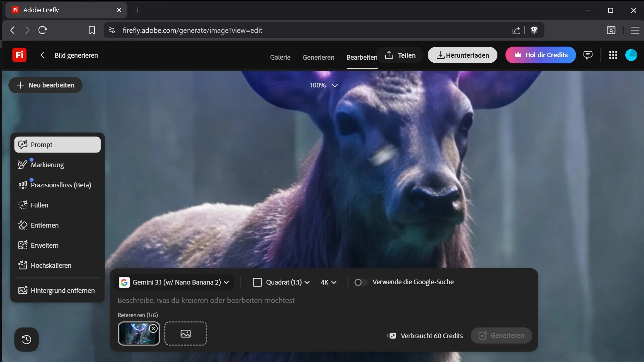
Task: Click the browser back arrow
Action: tap(13, 30)
